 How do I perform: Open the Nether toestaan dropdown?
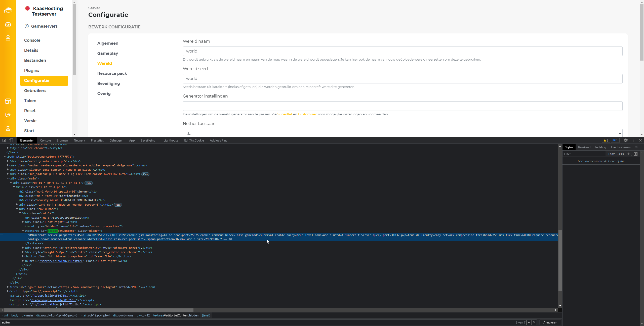[403, 133]
